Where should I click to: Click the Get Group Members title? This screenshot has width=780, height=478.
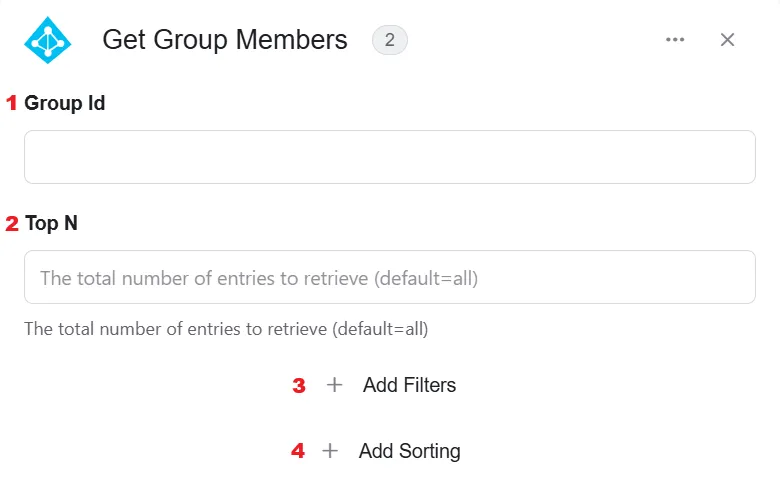[225, 40]
